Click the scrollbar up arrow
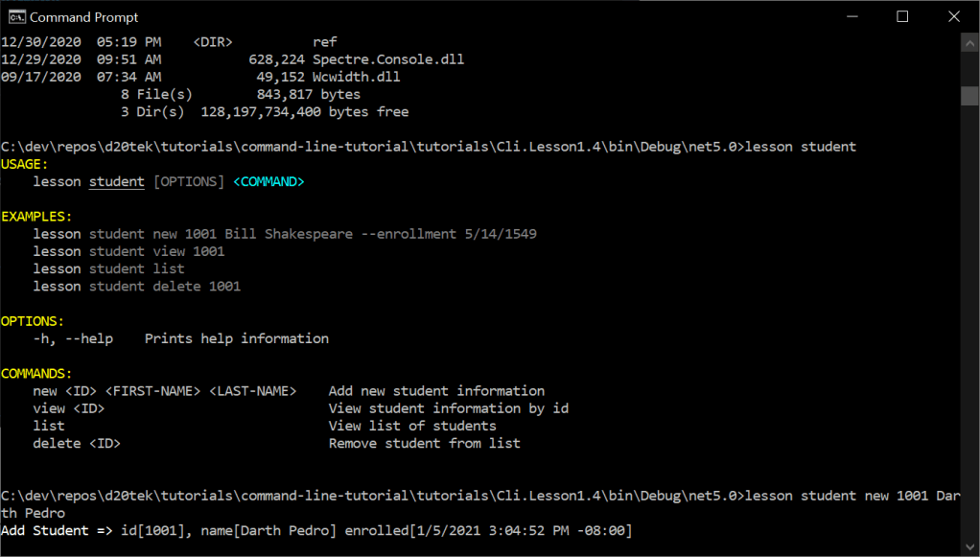This screenshot has height=557, width=980. tap(969, 44)
